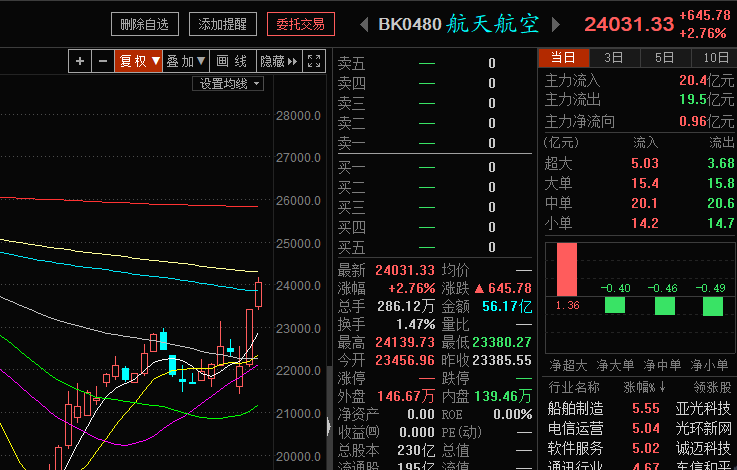
Task: Click 超大 inflow value 5.03
Action: pos(645,164)
